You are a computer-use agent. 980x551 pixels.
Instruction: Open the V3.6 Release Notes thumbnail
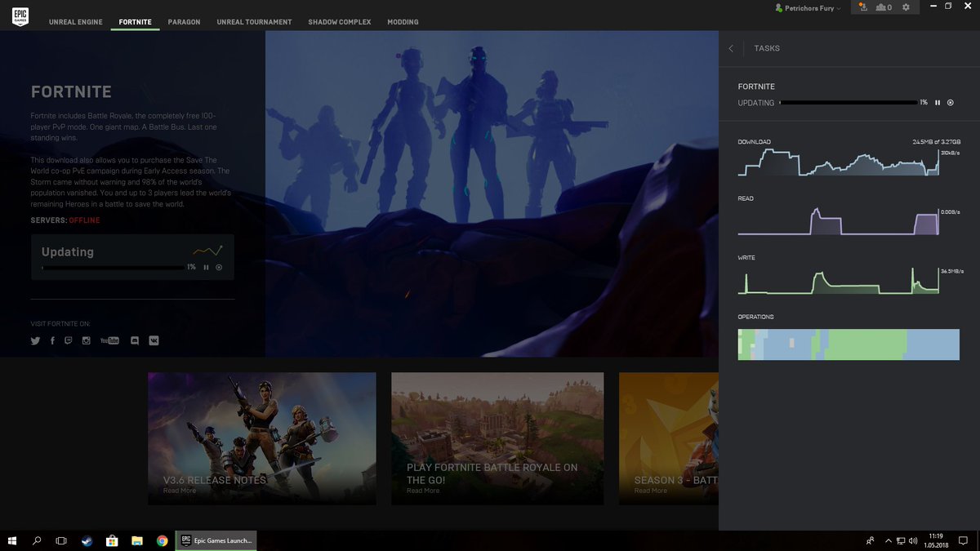262,438
